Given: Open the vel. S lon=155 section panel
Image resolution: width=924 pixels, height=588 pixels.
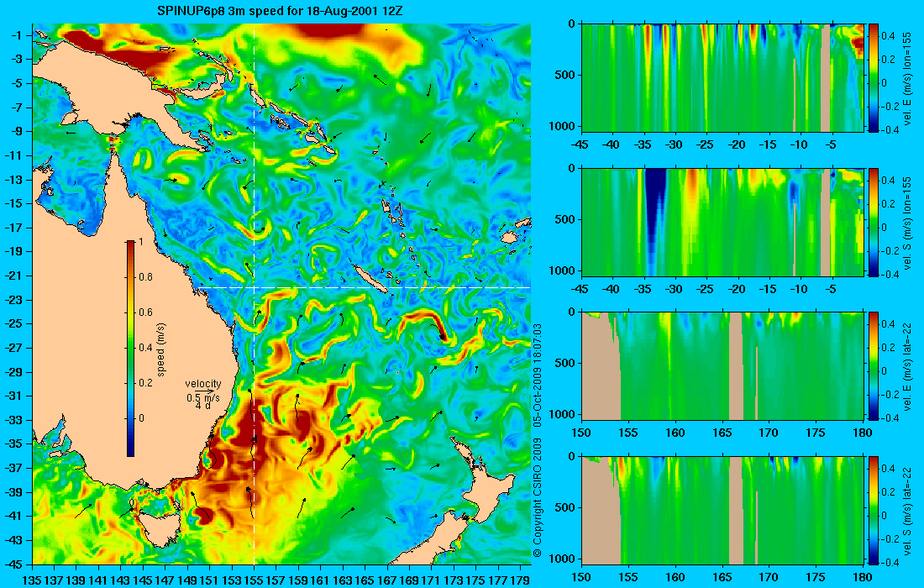Looking at the screenshot, I should 723,222.
